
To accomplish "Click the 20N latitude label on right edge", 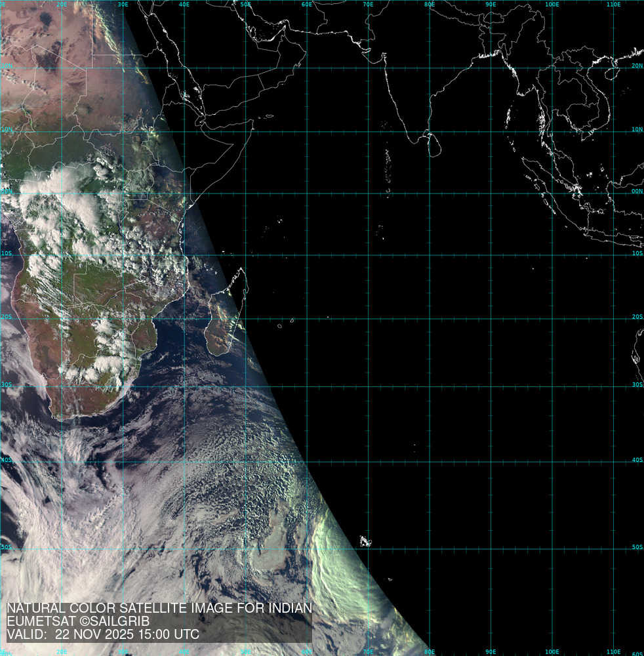I will 637,66.
